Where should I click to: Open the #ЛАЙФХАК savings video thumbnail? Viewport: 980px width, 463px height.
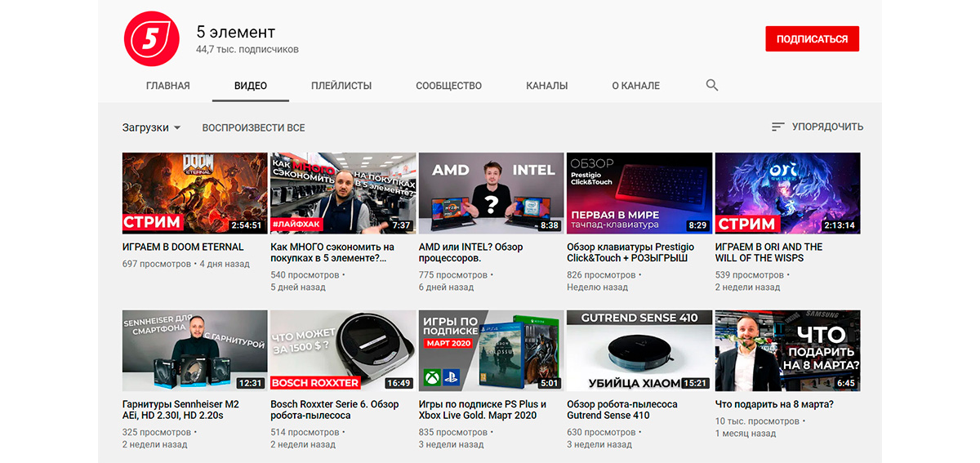point(343,194)
